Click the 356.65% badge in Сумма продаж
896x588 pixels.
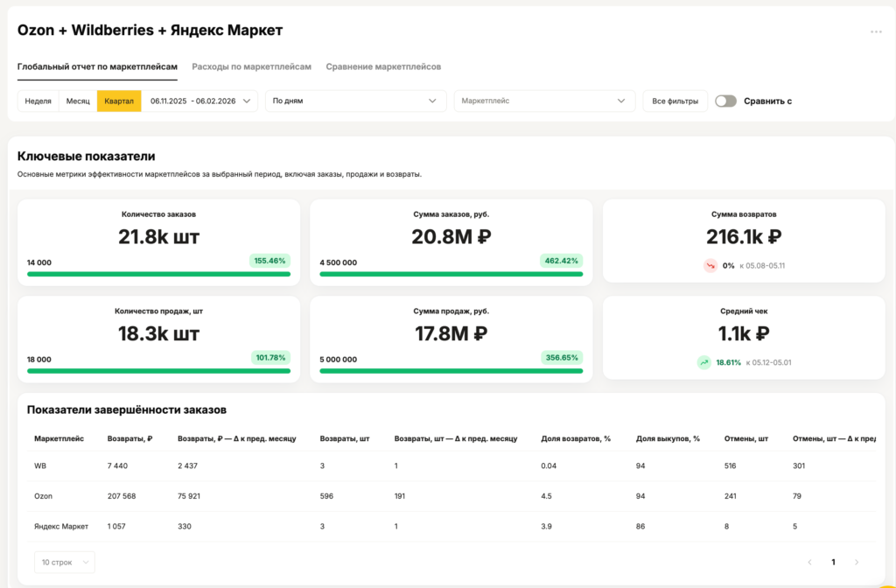[562, 358]
